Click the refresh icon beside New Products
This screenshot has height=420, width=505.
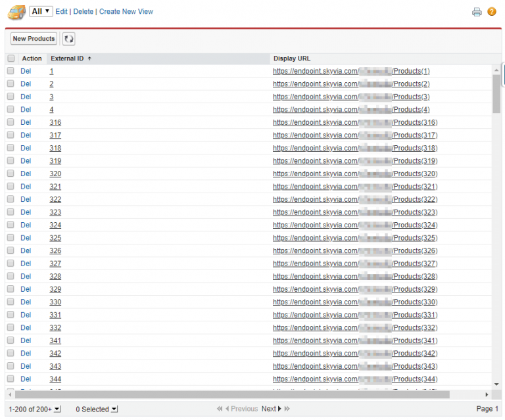point(68,39)
